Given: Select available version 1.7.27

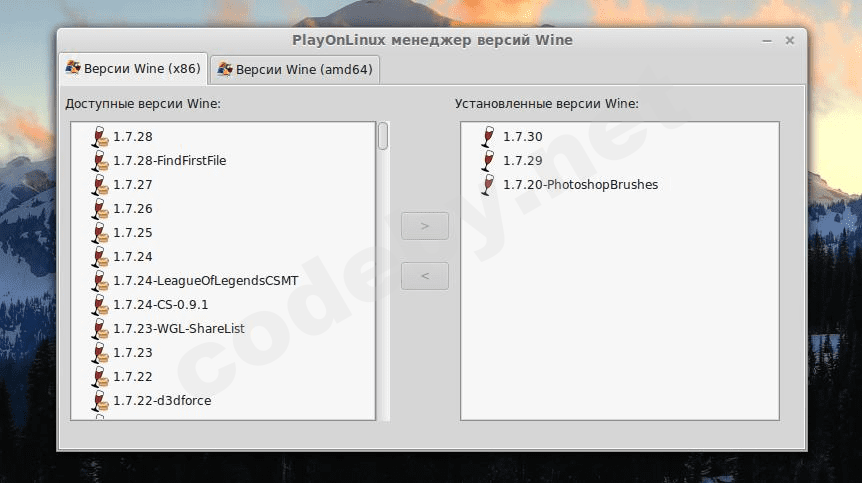Looking at the screenshot, I should coord(132,185).
